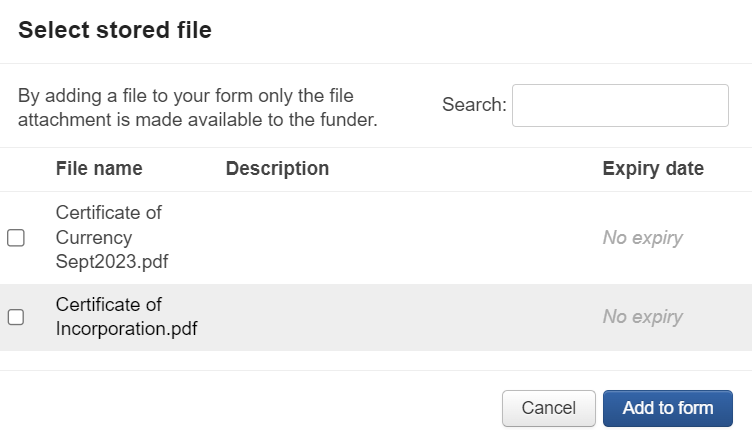Viewport: 752px width, 445px height.
Task: Click the note about file attachment and funder
Action: click(198, 108)
